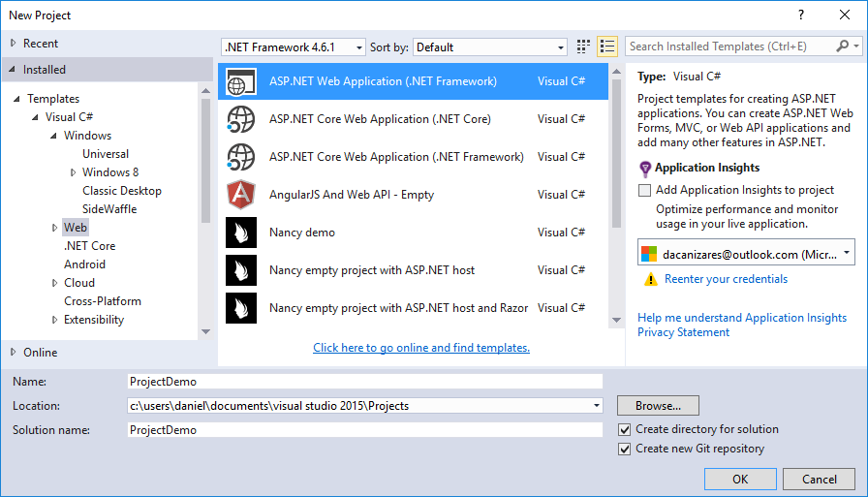Select the Classic Desktop category
Image resolution: width=868 pixels, height=497 pixels.
click(x=122, y=191)
